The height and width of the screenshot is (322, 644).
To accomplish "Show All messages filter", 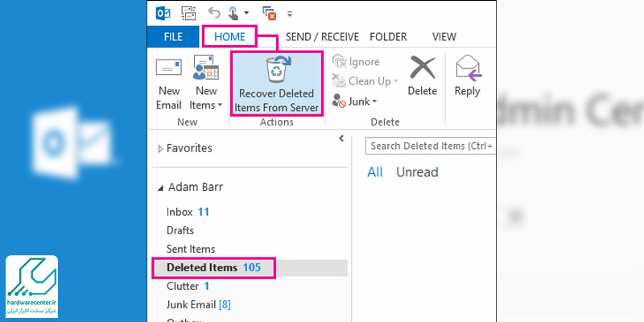I will click(374, 172).
